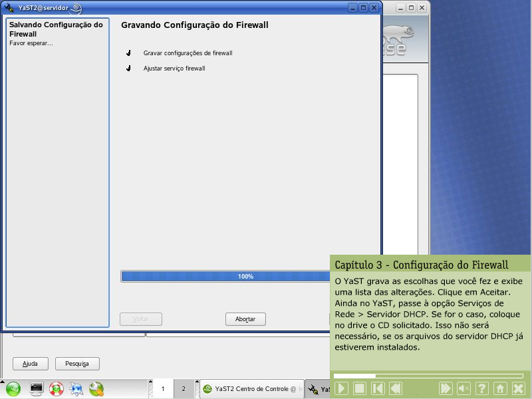The height and width of the screenshot is (399, 532).
Task: Switch to virtual desktop 2
Action: pos(183,389)
